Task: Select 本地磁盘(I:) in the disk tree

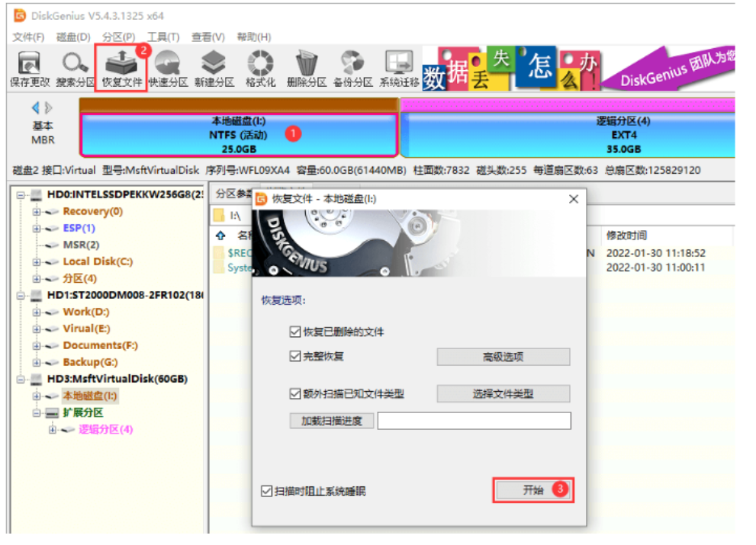Action: tap(90, 396)
